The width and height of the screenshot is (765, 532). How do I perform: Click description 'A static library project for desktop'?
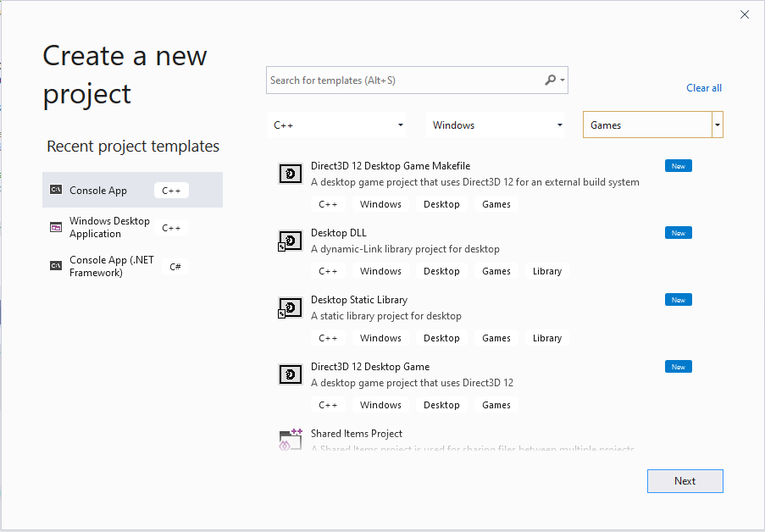coord(386,316)
